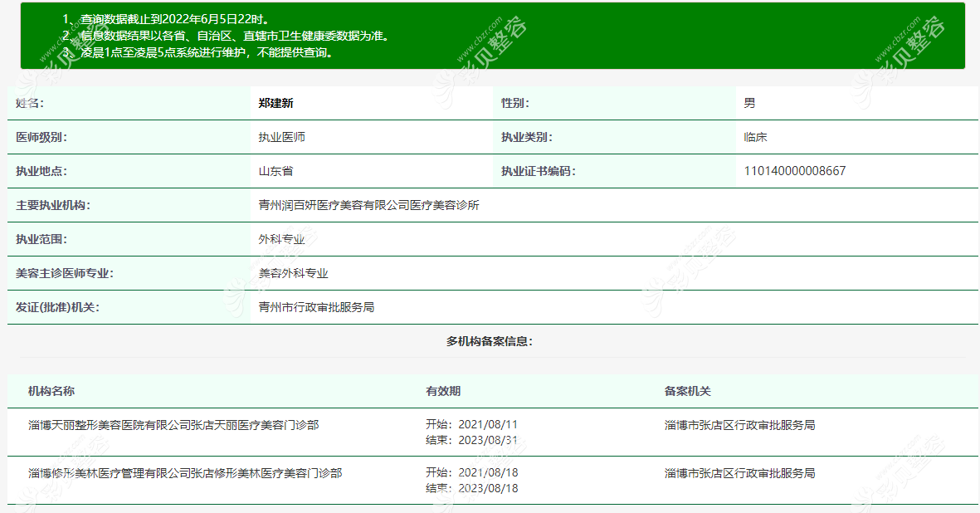Image resolution: width=980 pixels, height=513 pixels.
Task: Select the value 外科专业
Action: coord(282,239)
